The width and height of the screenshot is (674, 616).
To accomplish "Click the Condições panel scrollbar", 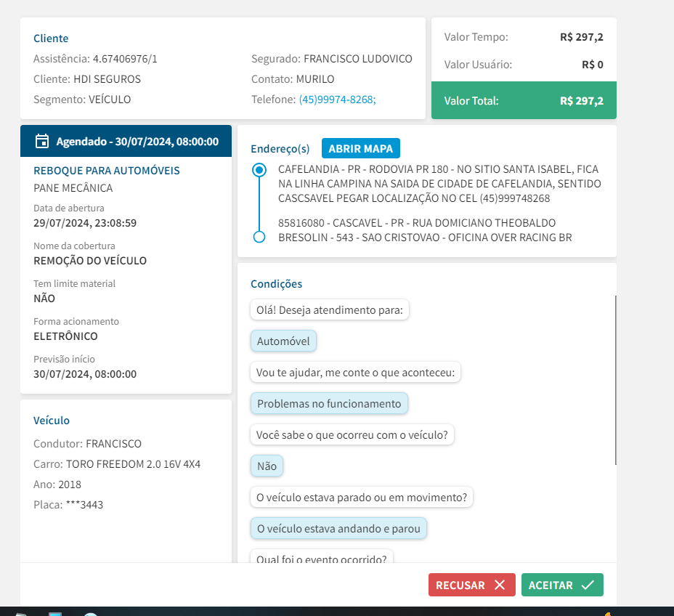I will (616, 380).
